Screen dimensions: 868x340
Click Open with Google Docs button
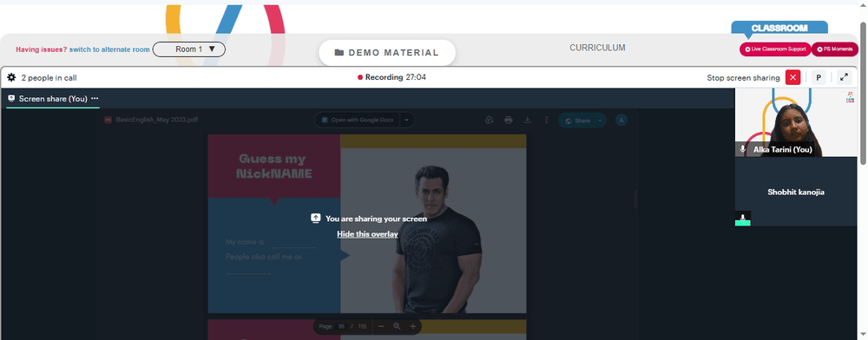point(358,120)
